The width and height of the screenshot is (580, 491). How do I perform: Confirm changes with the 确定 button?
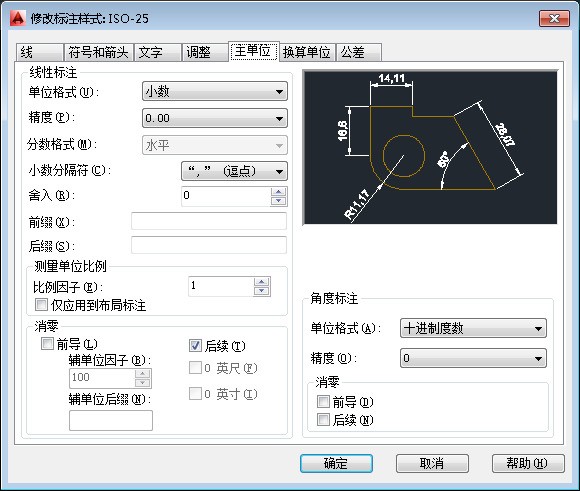pyautogui.click(x=336, y=463)
